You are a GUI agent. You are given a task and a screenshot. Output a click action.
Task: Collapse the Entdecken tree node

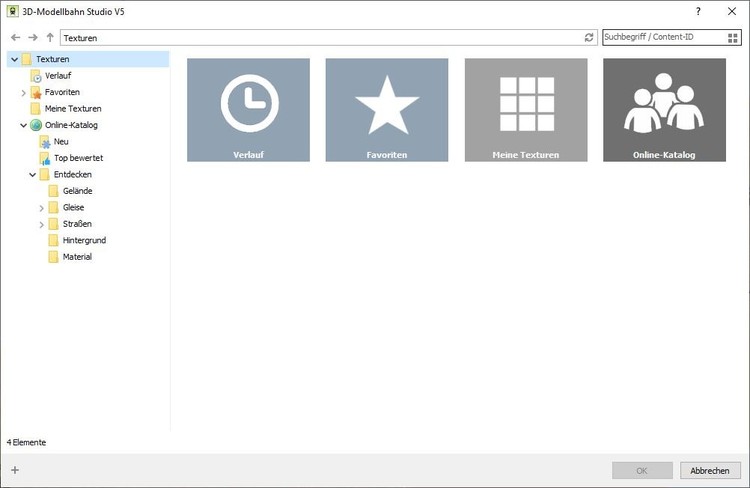tap(33, 175)
